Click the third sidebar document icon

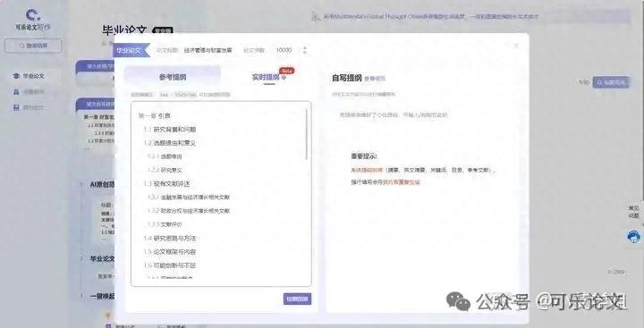pos(16,107)
